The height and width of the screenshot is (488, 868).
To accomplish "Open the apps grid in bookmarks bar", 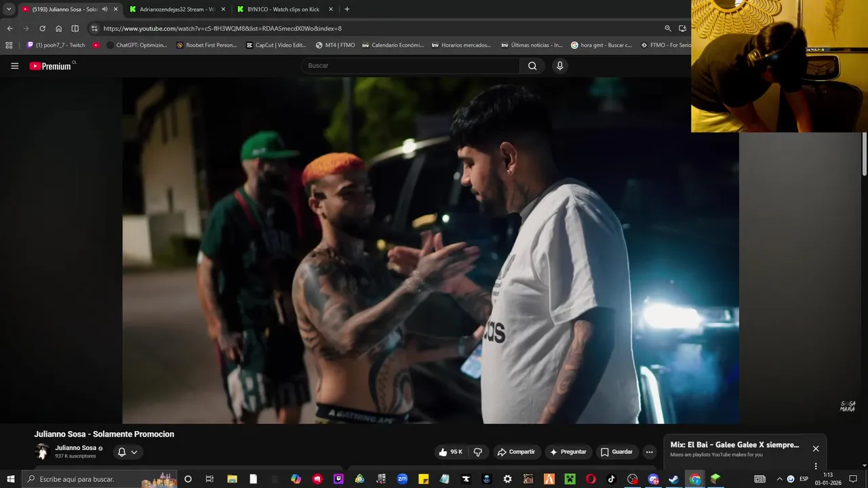I will point(9,45).
